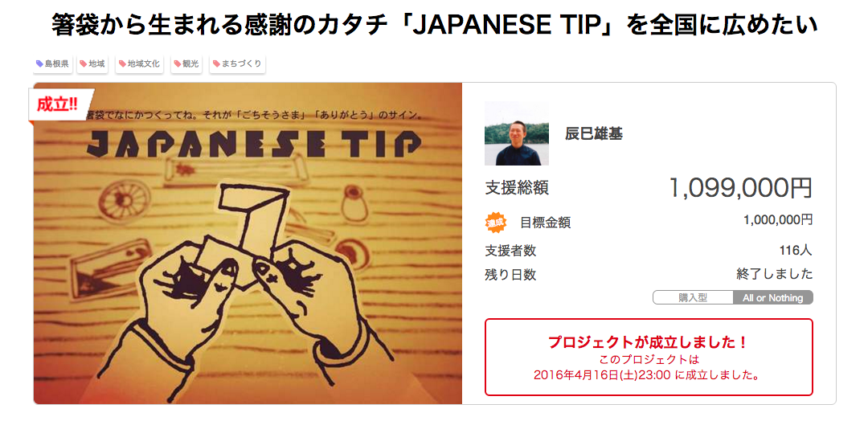Select the 購入型 toggle segment
868x421 pixels.
(693, 297)
